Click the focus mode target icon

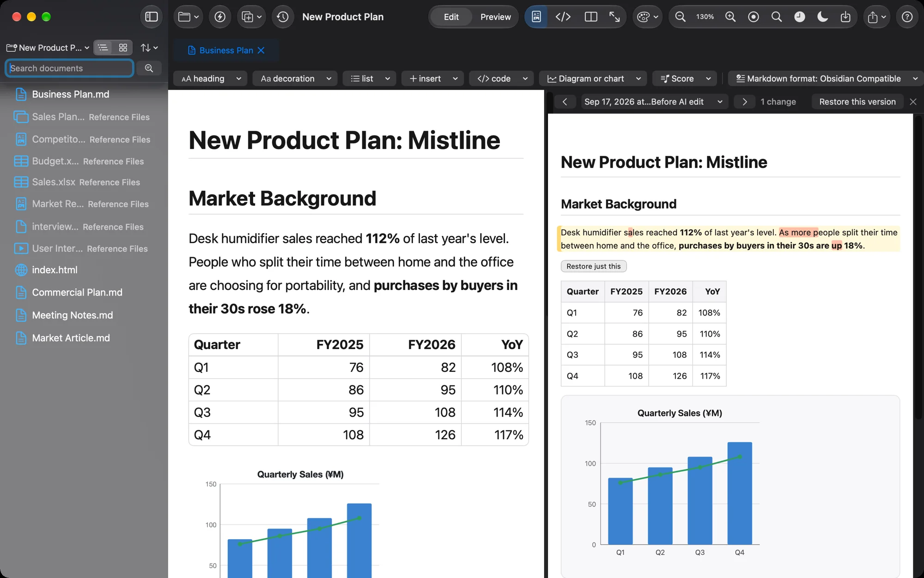[754, 17]
